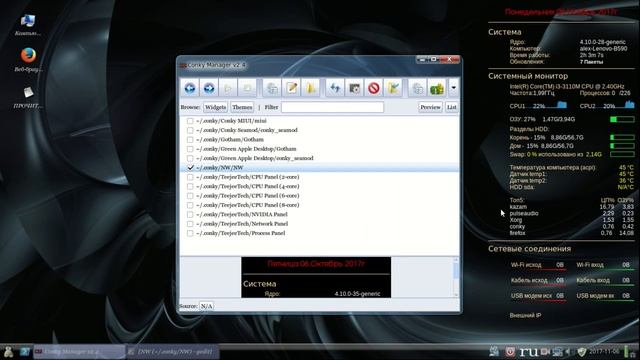
Task: Enable Green Apple Desktop/conky_seamod checkbox
Action: coord(190,158)
